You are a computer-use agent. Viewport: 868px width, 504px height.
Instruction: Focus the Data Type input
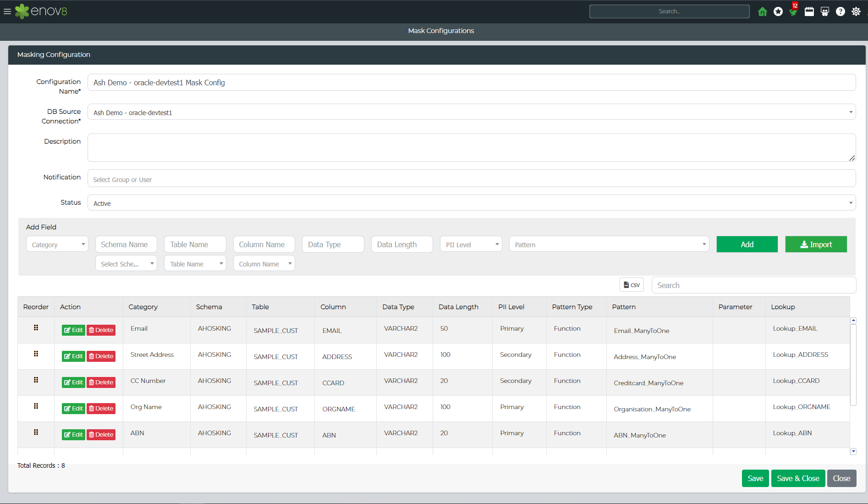point(333,244)
